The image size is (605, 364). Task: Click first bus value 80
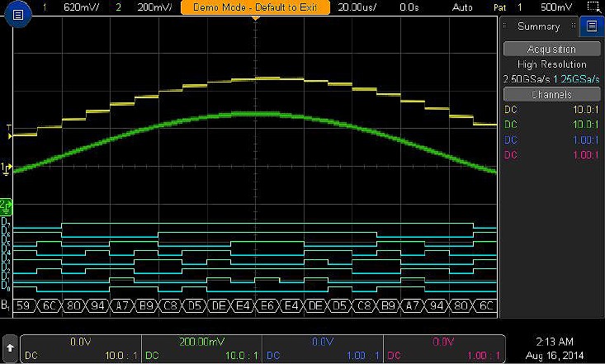click(x=73, y=305)
